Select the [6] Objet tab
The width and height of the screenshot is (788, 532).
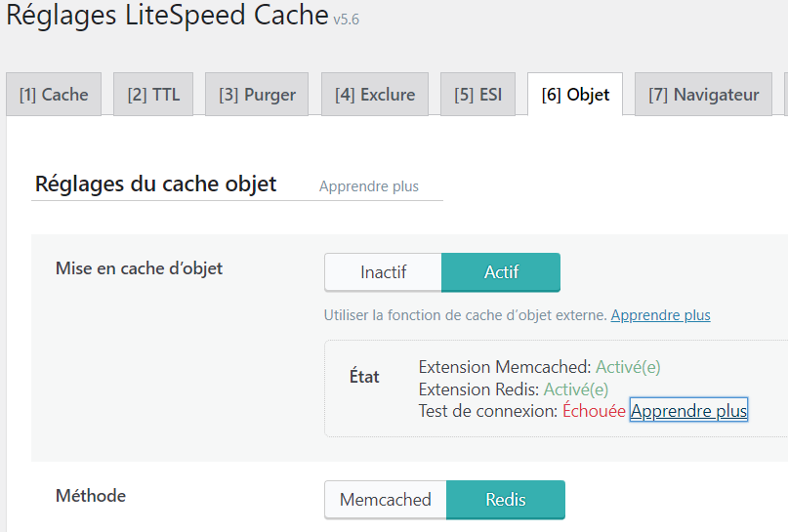click(575, 95)
